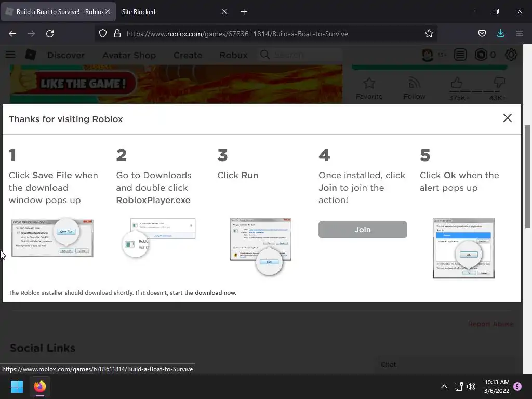Switch to the Site Blocked tab
This screenshot has width=532, height=399.
coord(170,12)
